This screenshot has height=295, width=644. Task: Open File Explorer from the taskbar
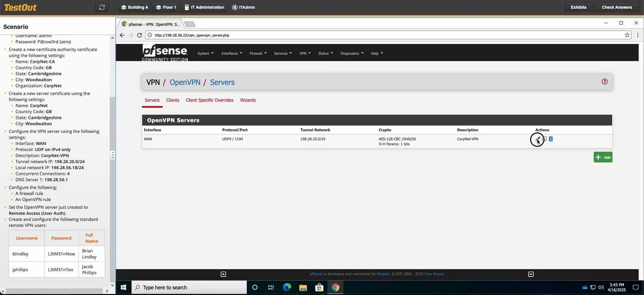303,287
